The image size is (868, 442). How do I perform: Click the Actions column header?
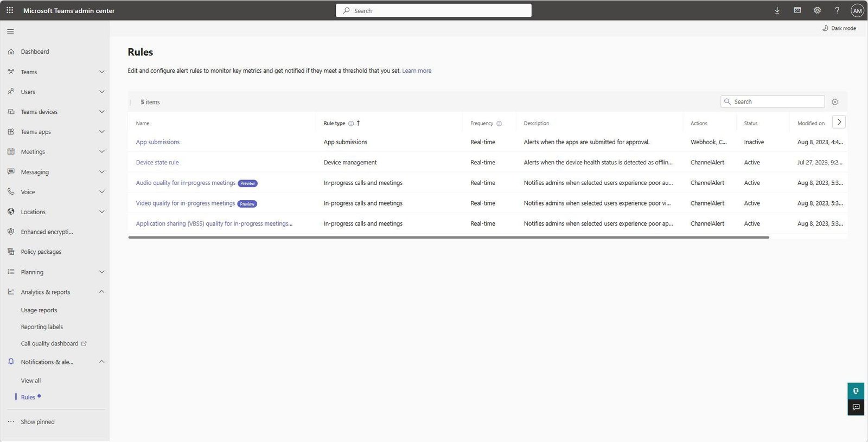point(699,124)
